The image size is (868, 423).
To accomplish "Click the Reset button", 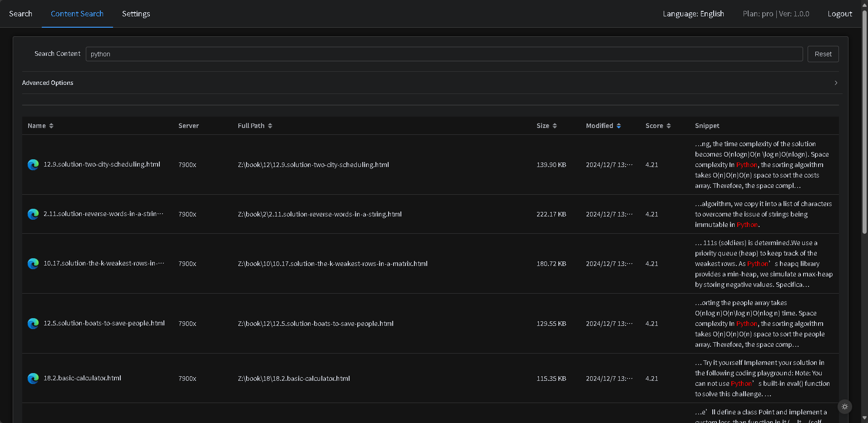I will click(x=823, y=54).
